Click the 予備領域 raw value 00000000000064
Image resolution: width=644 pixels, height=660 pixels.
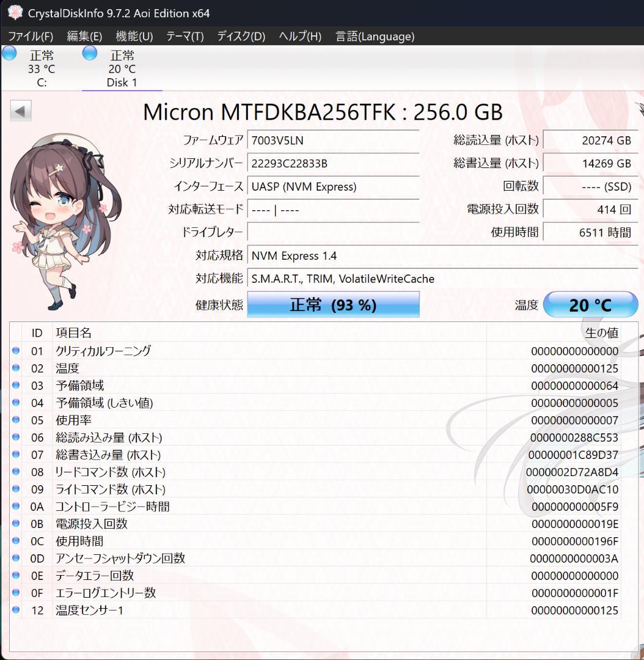coord(574,386)
